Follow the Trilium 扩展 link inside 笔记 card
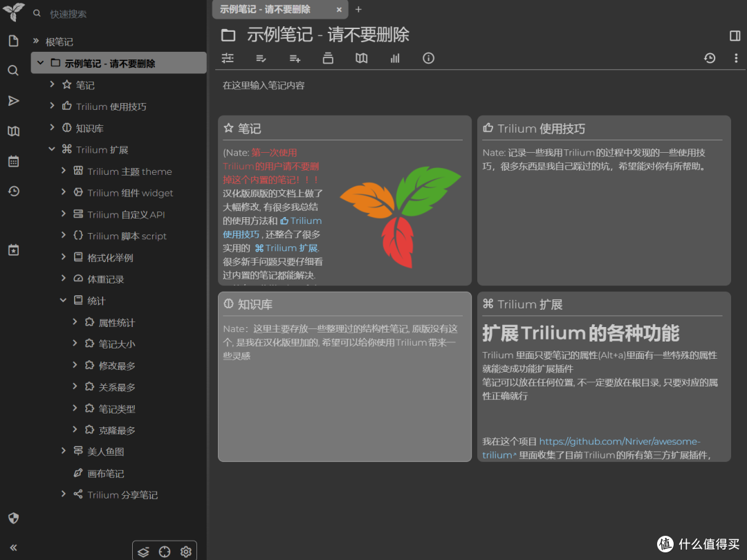This screenshot has height=560, width=747. (287, 248)
